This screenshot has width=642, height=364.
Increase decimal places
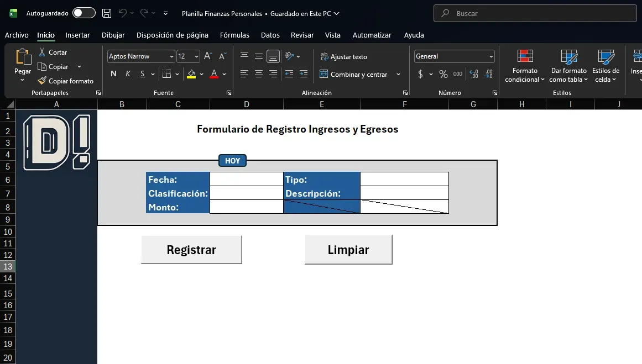474,74
